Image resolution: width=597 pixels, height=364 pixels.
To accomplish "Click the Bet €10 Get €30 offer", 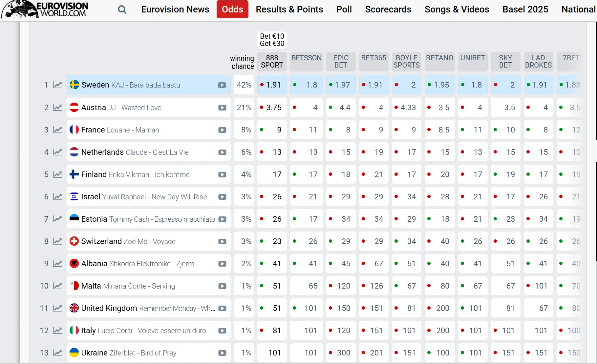I will coord(272,40).
